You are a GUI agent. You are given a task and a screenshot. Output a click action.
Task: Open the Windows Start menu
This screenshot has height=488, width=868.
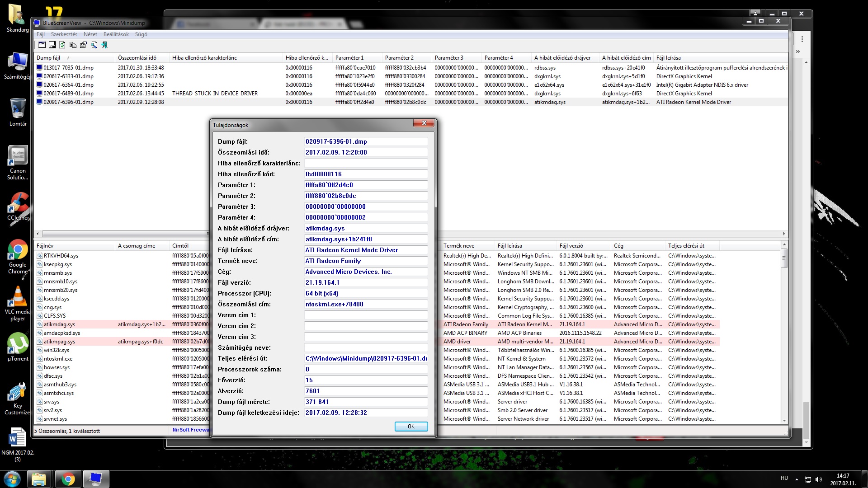click(12, 479)
